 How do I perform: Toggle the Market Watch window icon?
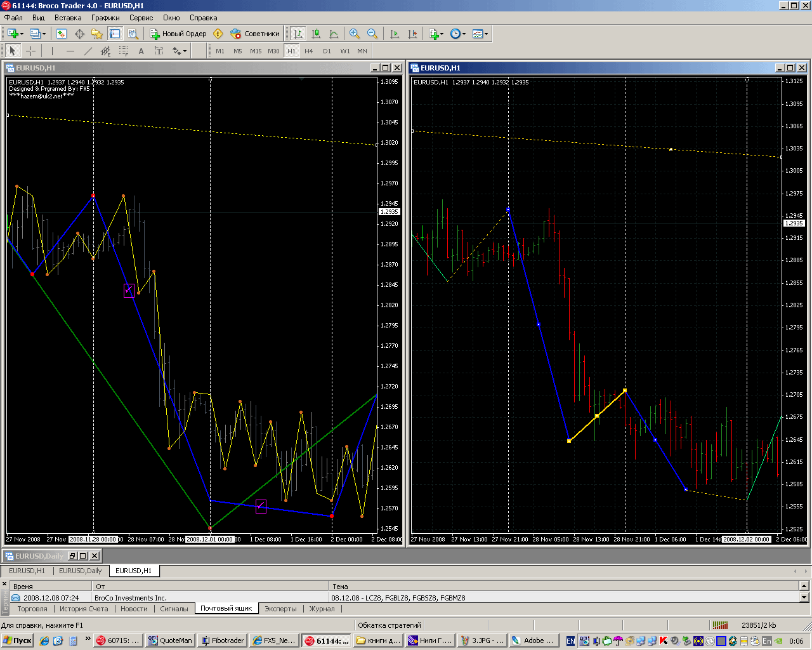[x=62, y=34]
